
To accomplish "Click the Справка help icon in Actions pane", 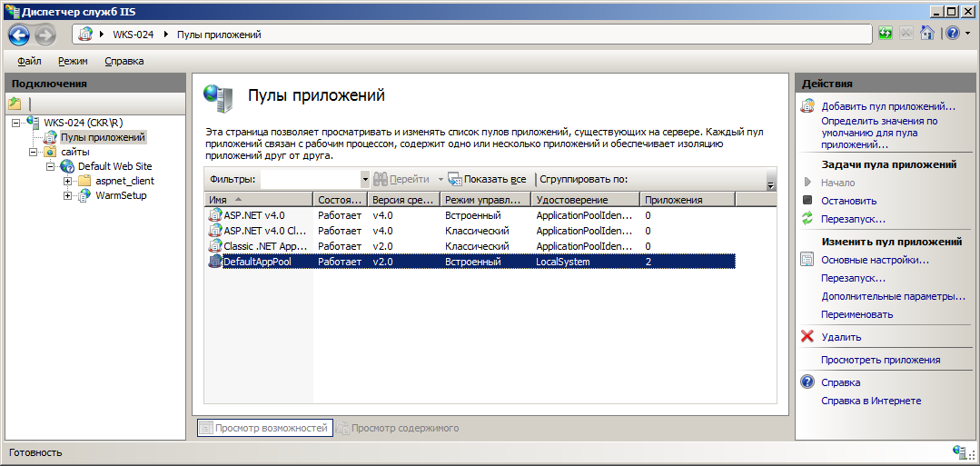I will pos(807,382).
